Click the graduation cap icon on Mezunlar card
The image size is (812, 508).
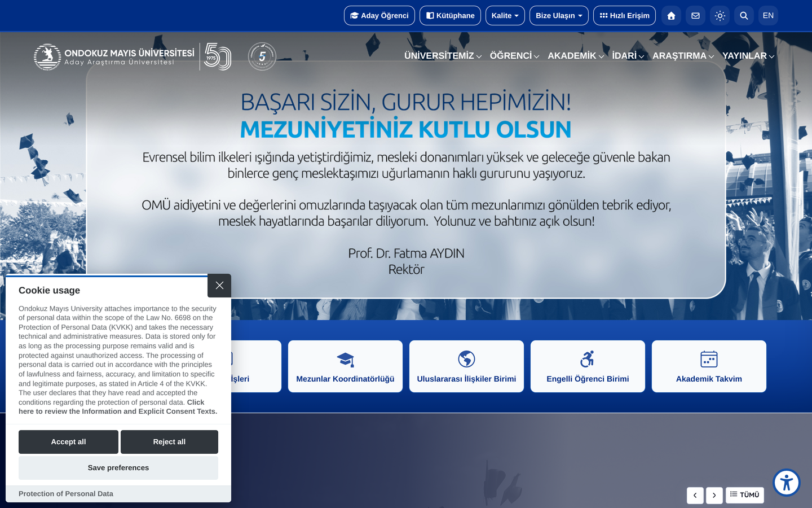(x=345, y=359)
